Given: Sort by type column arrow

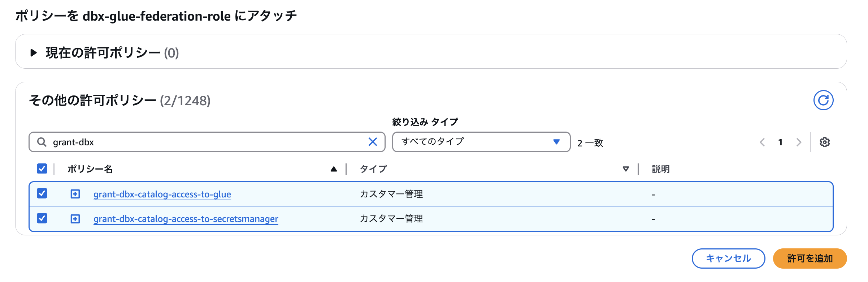Looking at the screenshot, I should (626, 169).
